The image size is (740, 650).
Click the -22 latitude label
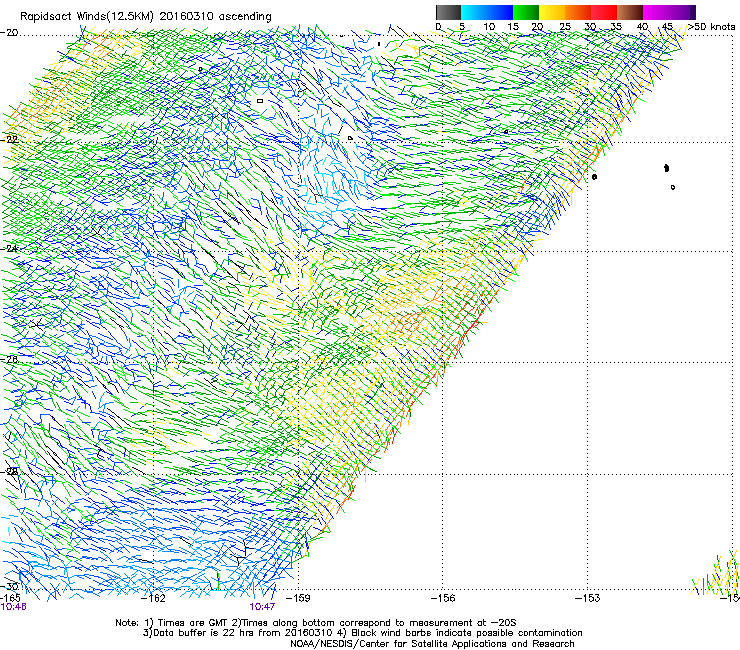pyautogui.click(x=9, y=140)
